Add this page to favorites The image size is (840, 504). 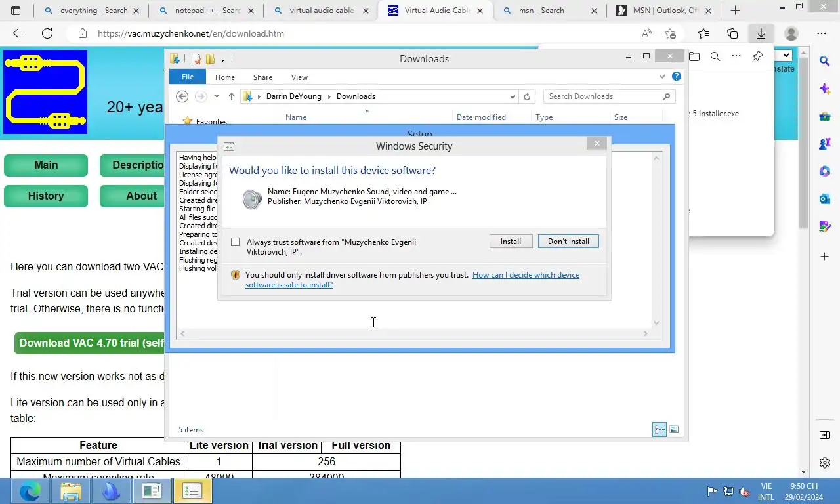[x=670, y=33]
